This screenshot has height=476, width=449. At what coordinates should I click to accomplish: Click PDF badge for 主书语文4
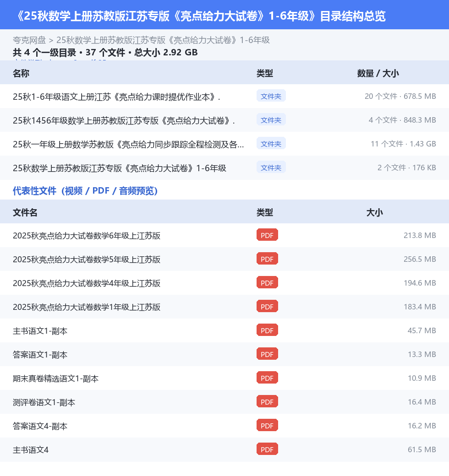click(x=267, y=449)
